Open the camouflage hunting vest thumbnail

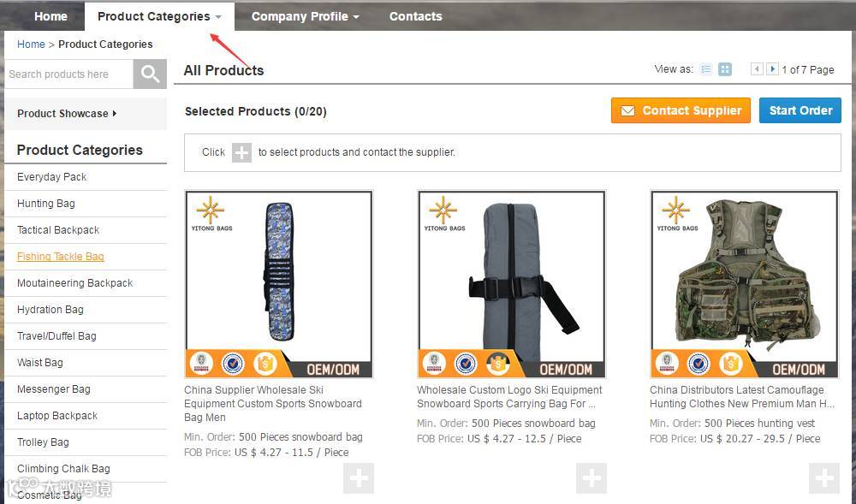point(745,284)
